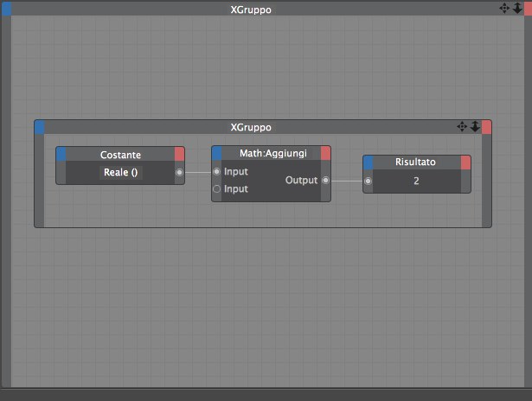Click second unconnected Input port of Math:Aggiungi
This screenshot has height=401, width=532.
(216, 188)
